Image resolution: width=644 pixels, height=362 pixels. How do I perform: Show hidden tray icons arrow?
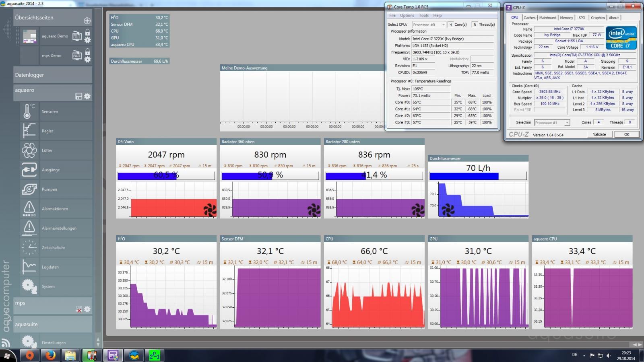(584, 355)
